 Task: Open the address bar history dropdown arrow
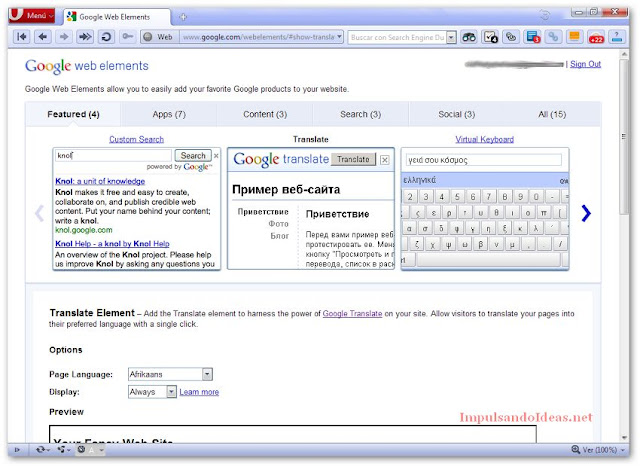pyautogui.click(x=339, y=37)
